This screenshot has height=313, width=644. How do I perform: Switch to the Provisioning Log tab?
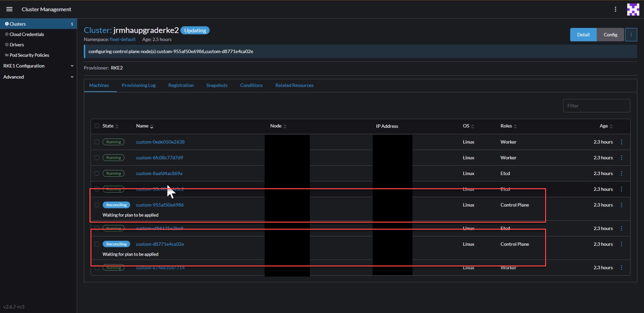[x=139, y=85]
